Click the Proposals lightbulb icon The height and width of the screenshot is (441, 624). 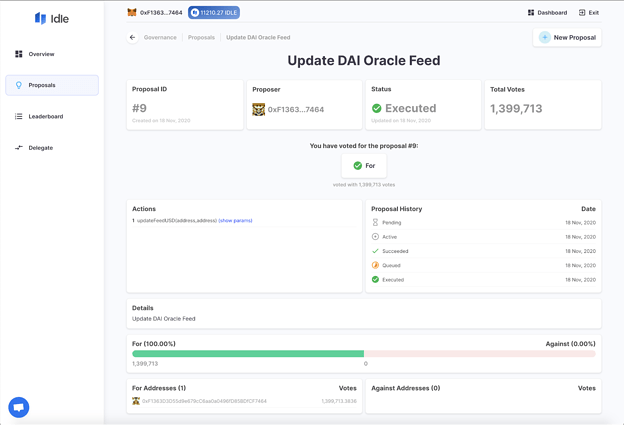tap(19, 85)
